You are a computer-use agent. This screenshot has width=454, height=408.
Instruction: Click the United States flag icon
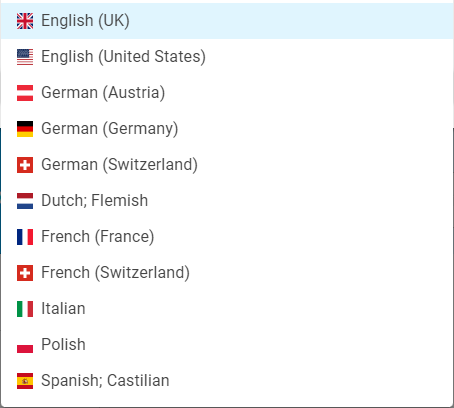point(25,57)
